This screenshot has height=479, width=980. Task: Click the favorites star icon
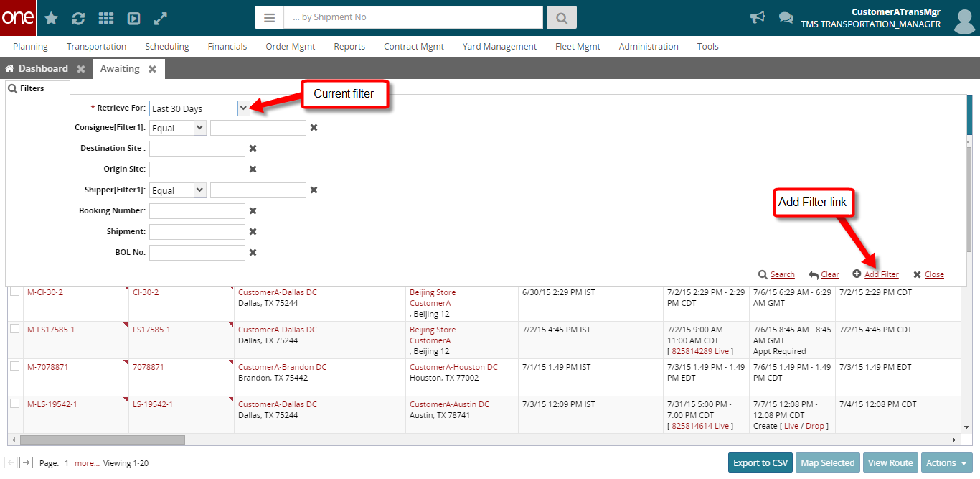coord(52,19)
